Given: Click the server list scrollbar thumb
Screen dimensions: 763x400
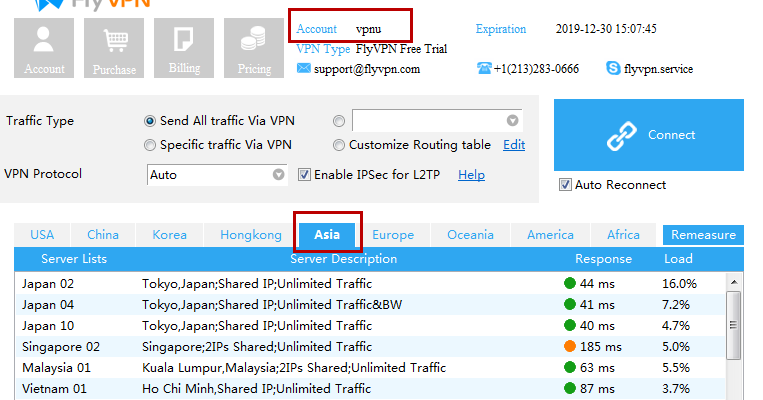Looking at the screenshot, I should coord(733,325).
